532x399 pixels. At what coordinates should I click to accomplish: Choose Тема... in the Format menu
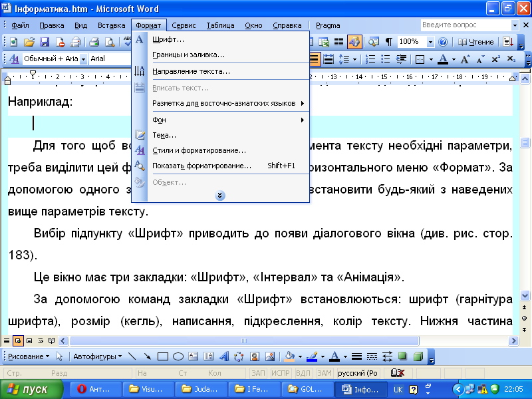(221, 136)
